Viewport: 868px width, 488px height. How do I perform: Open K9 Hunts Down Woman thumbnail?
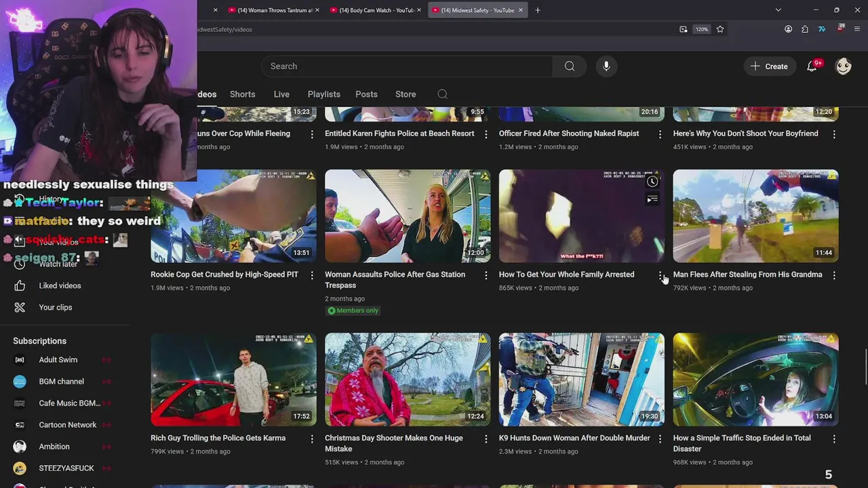click(x=582, y=380)
